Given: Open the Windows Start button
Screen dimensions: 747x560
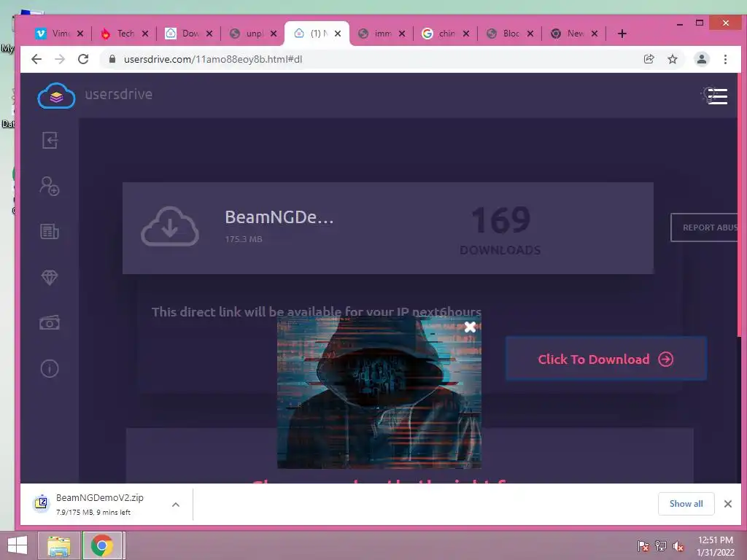Looking at the screenshot, I should tap(18, 545).
